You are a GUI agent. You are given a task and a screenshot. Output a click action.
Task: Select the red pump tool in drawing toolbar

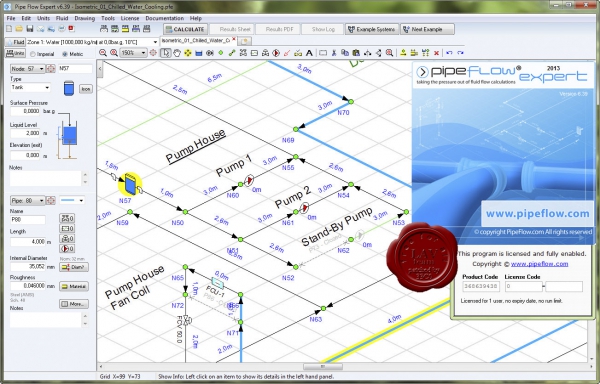click(276, 53)
